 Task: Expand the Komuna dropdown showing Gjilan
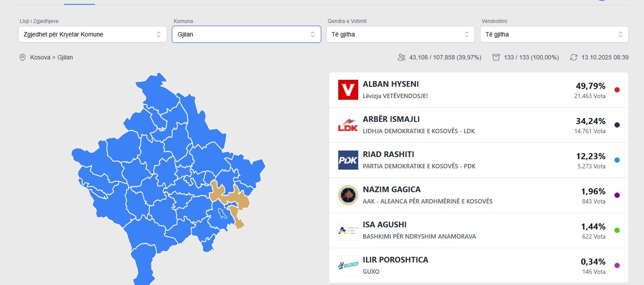coord(246,34)
